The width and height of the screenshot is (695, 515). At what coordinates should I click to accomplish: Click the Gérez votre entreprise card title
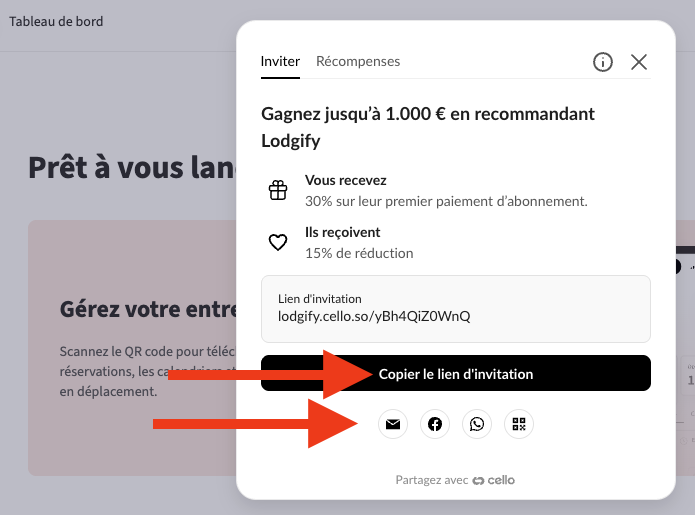pyautogui.click(x=148, y=309)
